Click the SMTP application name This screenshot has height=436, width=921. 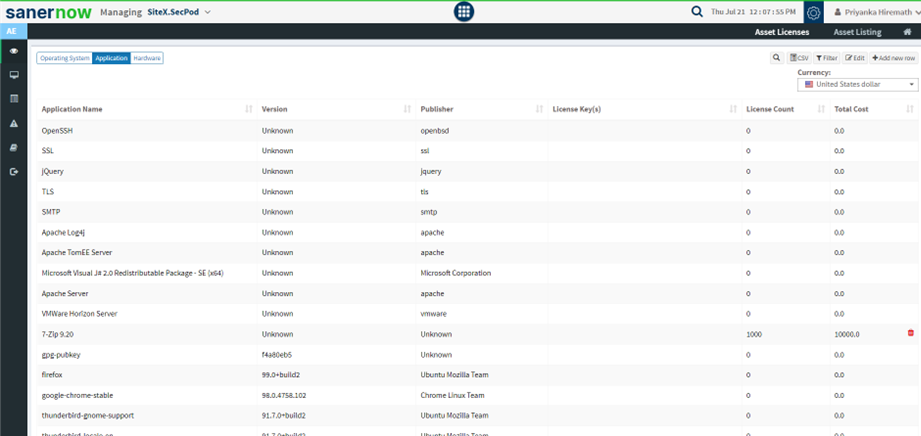point(51,212)
